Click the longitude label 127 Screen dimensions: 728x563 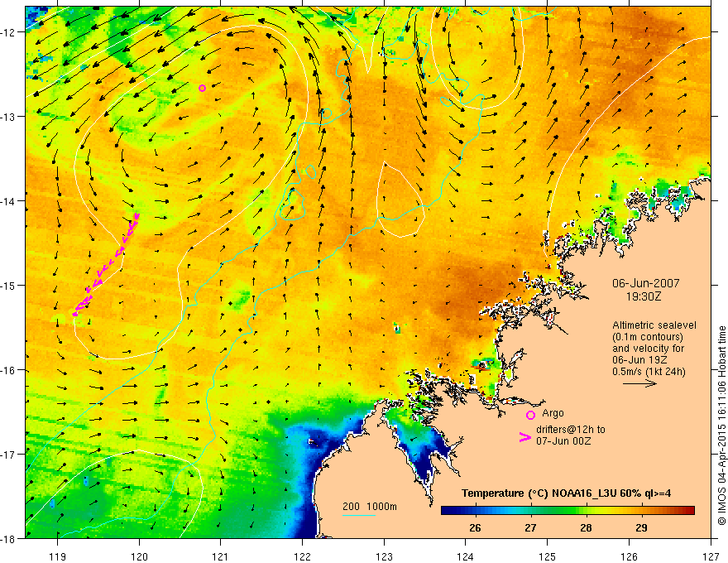tap(711, 556)
